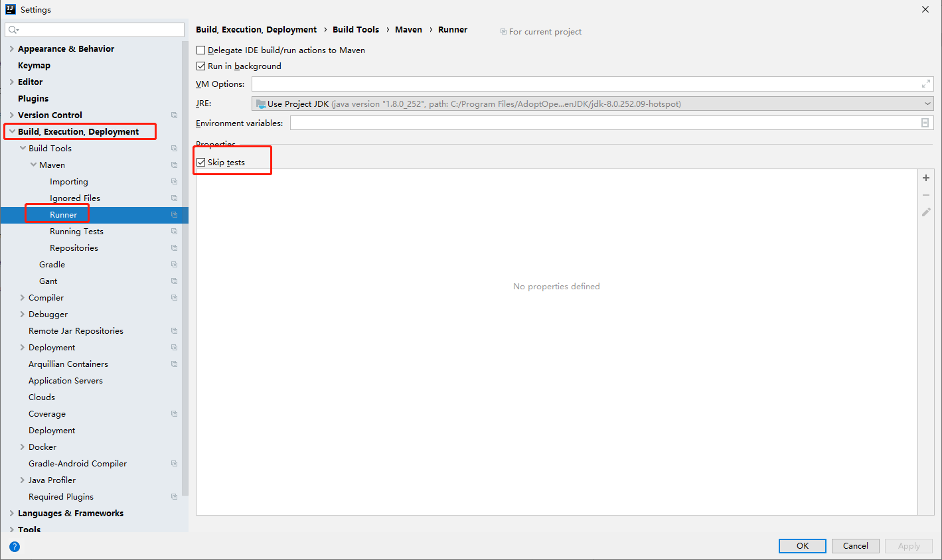Screen dimensions: 942x560
Task: Open the environment variables editor icon
Action: (x=925, y=123)
